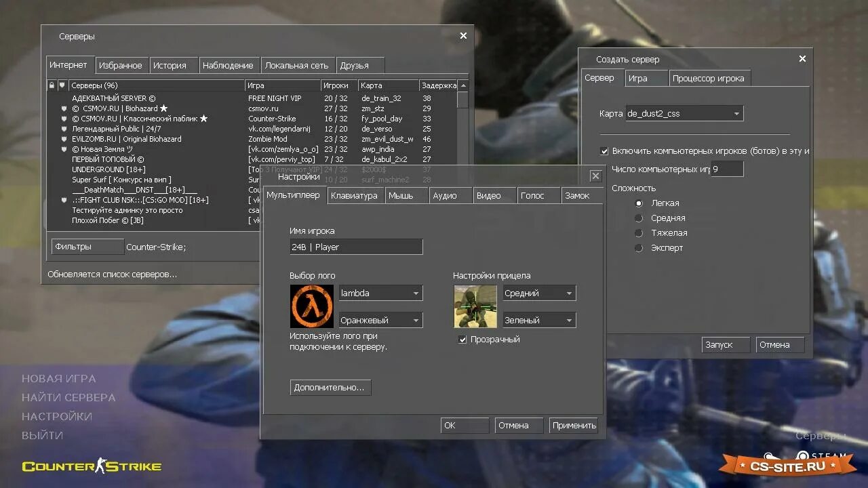Screen dimensions: 868x488
Task: Click the Steam logo icon
Action: coord(803,456)
